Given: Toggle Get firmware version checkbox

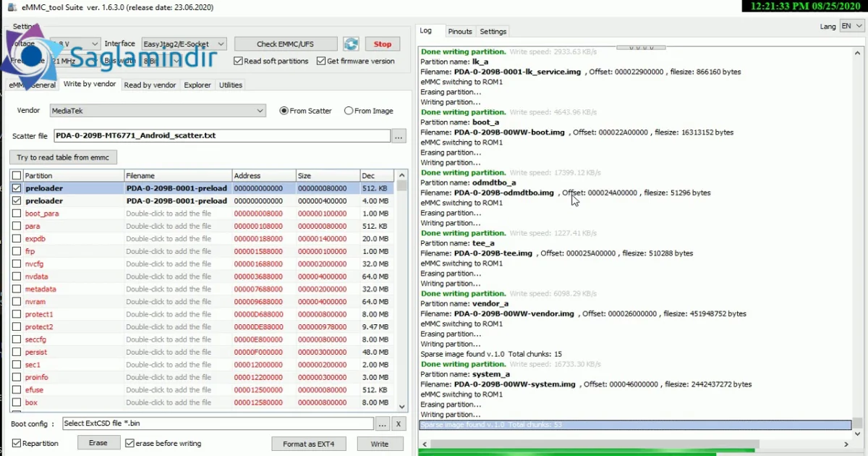Looking at the screenshot, I should 321,62.
